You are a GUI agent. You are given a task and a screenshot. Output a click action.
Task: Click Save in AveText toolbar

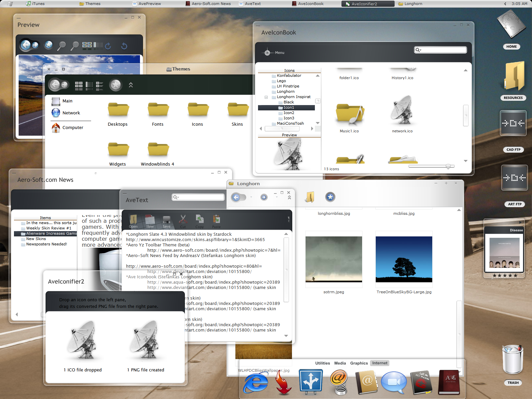(167, 221)
